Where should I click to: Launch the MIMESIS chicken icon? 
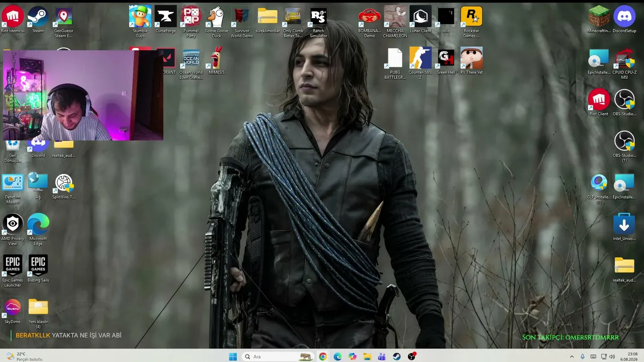tap(216, 61)
